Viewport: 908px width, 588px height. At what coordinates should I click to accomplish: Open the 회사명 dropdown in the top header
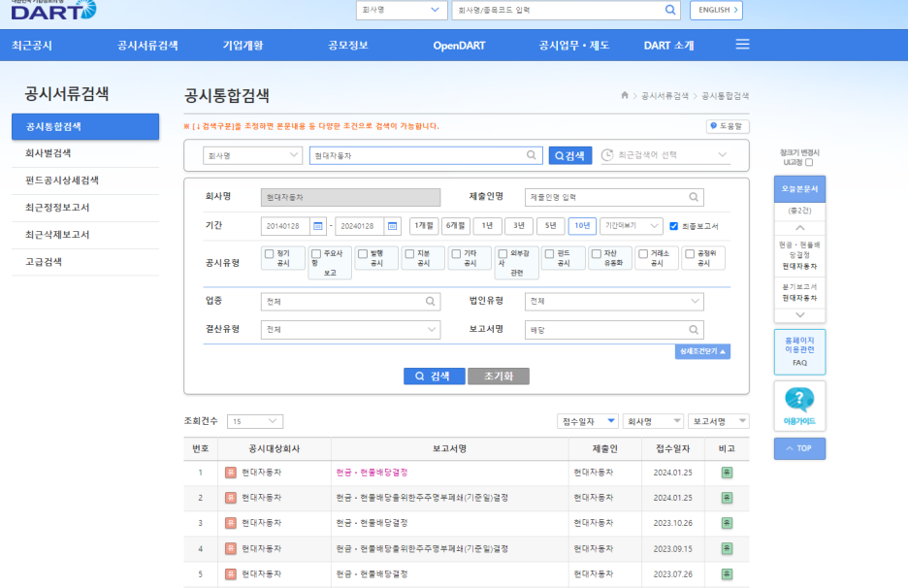point(402,10)
